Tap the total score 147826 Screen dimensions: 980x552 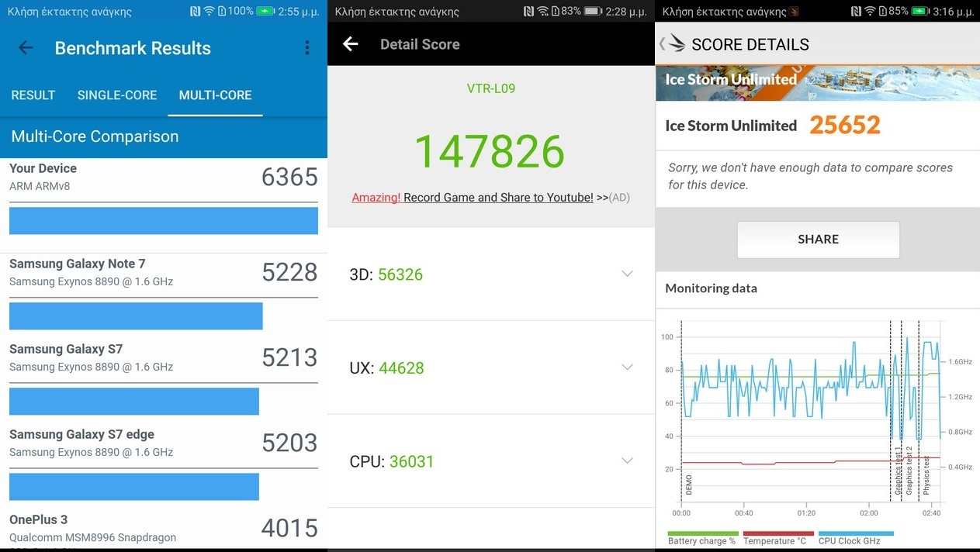click(490, 152)
